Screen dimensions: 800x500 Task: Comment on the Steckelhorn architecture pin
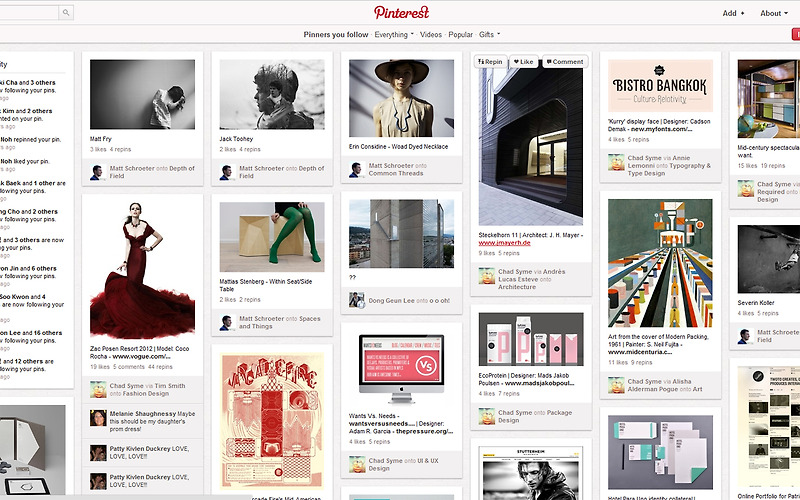(x=565, y=62)
